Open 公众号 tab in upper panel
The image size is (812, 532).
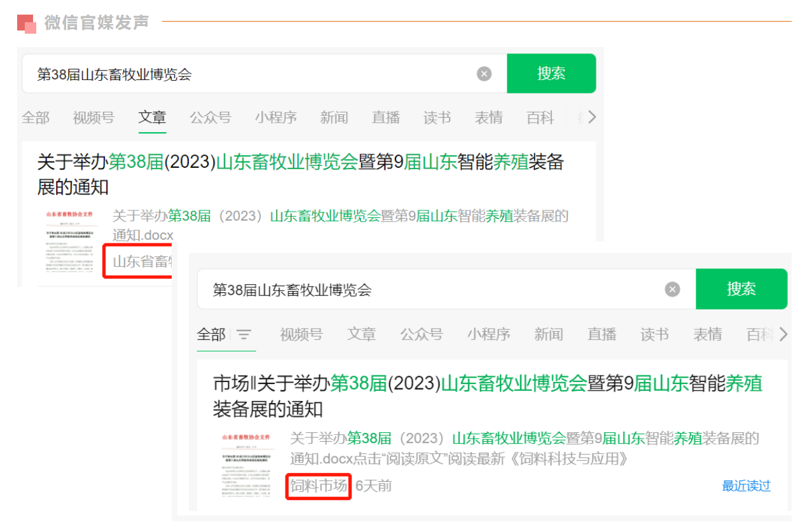(210, 118)
